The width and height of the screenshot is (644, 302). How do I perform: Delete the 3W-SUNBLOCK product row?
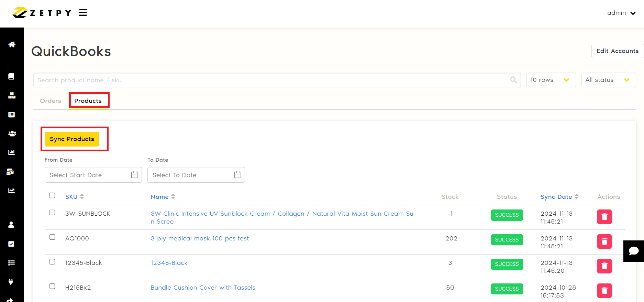tap(604, 217)
